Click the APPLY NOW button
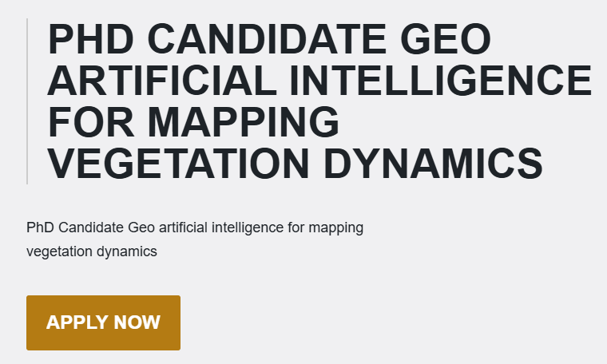 [x=103, y=322]
